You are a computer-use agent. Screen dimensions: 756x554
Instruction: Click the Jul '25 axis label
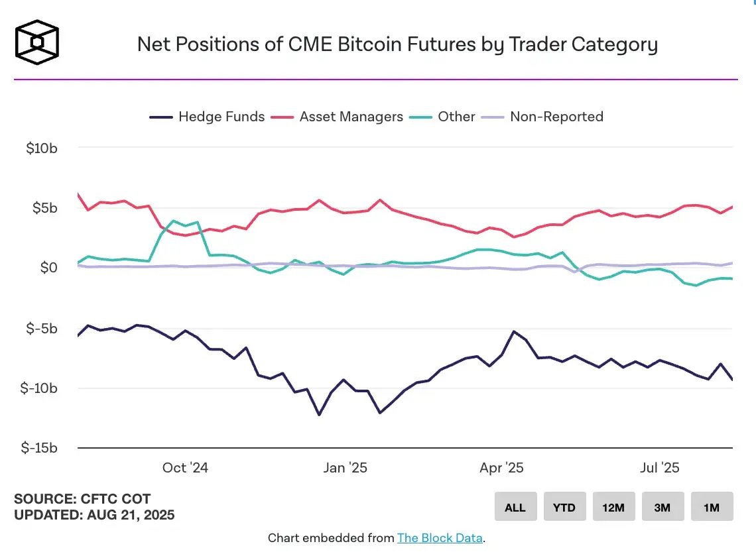659,468
